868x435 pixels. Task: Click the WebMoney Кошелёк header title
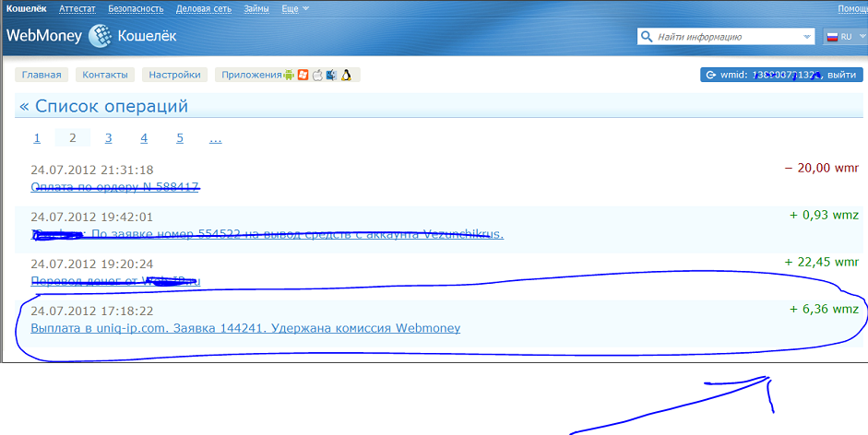click(x=91, y=37)
